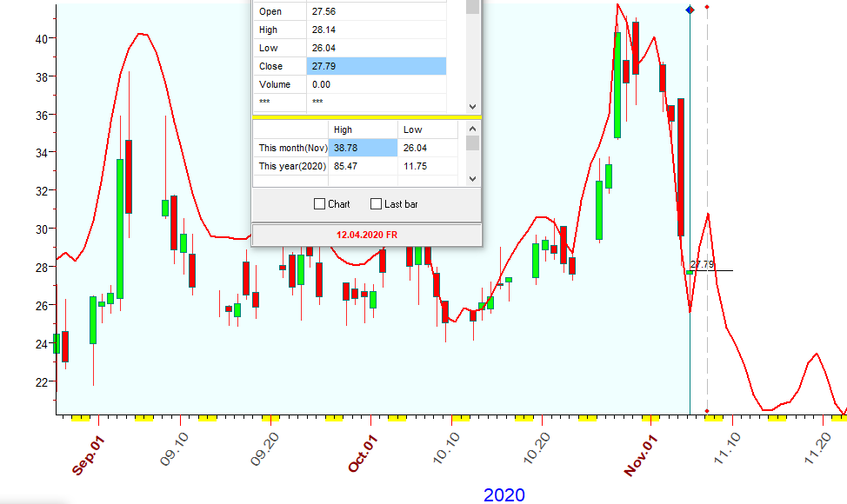Click the 12.04.2020 FR date button
The width and height of the screenshot is (847, 504).
pos(367,235)
